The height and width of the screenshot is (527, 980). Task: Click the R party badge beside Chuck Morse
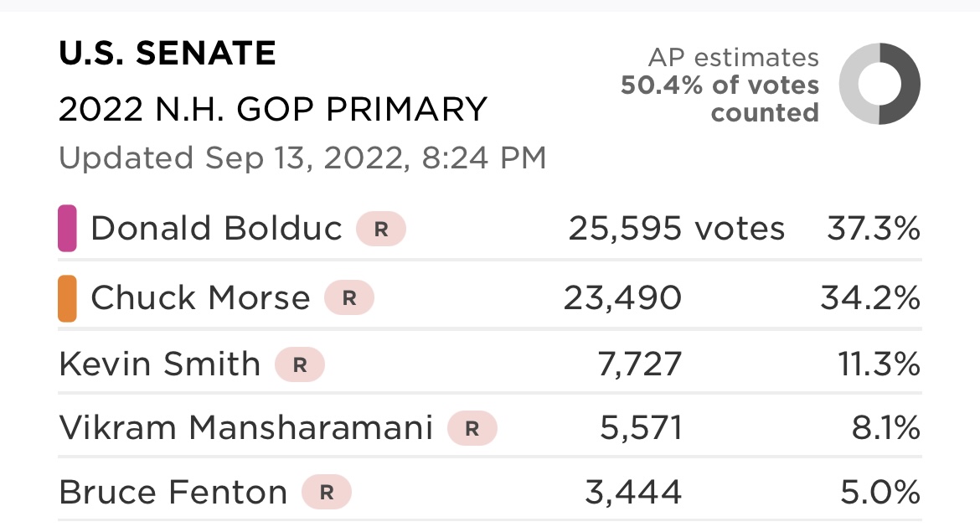coord(348,297)
